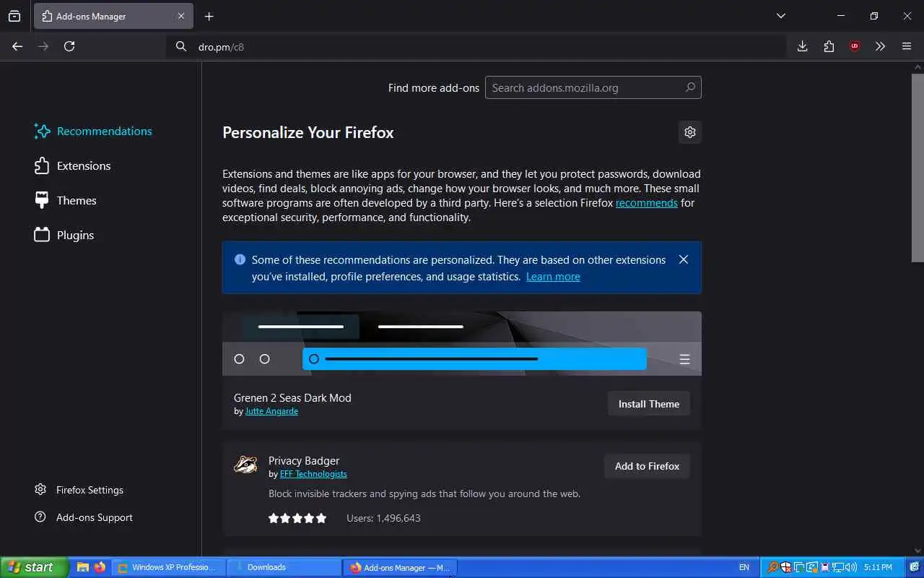Open a new tab with the plus icon
Image resolution: width=924 pixels, height=578 pixels.
[x=209, y=16]
